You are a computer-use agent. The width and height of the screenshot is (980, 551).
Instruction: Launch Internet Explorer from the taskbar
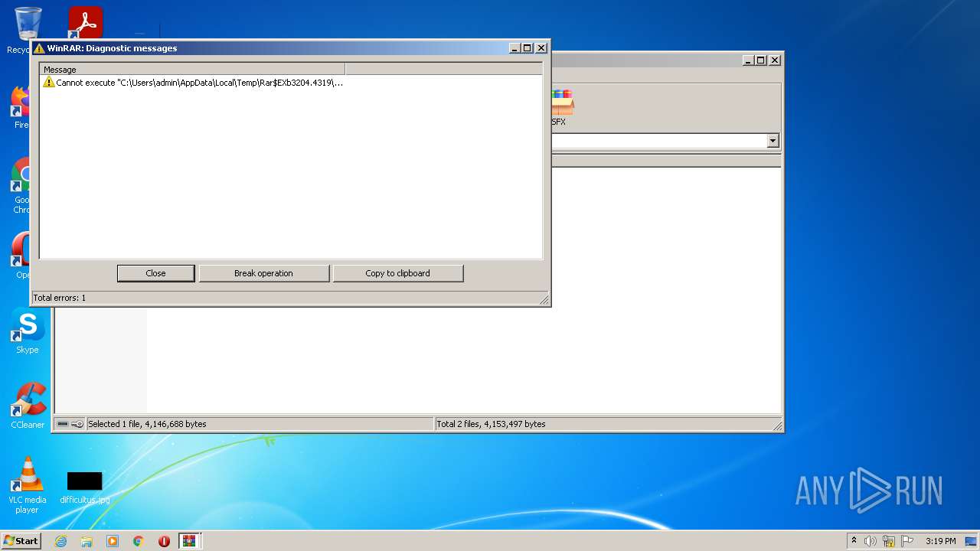[60, 541]
